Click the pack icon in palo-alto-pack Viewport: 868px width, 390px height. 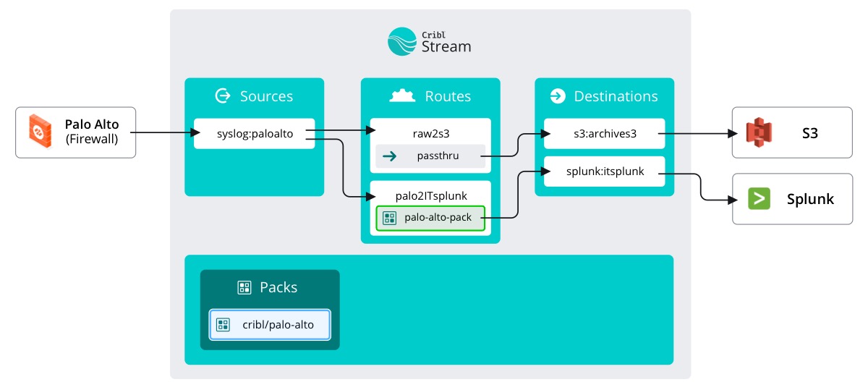(389, 218)
